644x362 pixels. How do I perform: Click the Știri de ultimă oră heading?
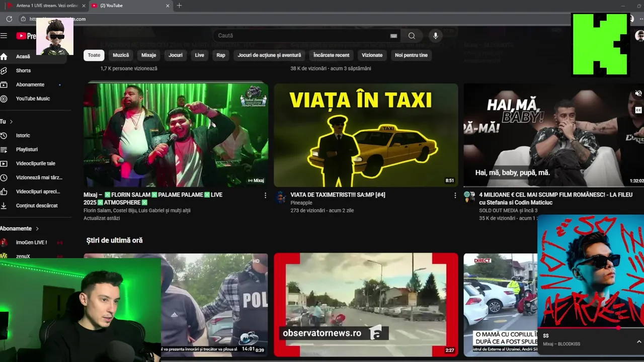(114, 240)
